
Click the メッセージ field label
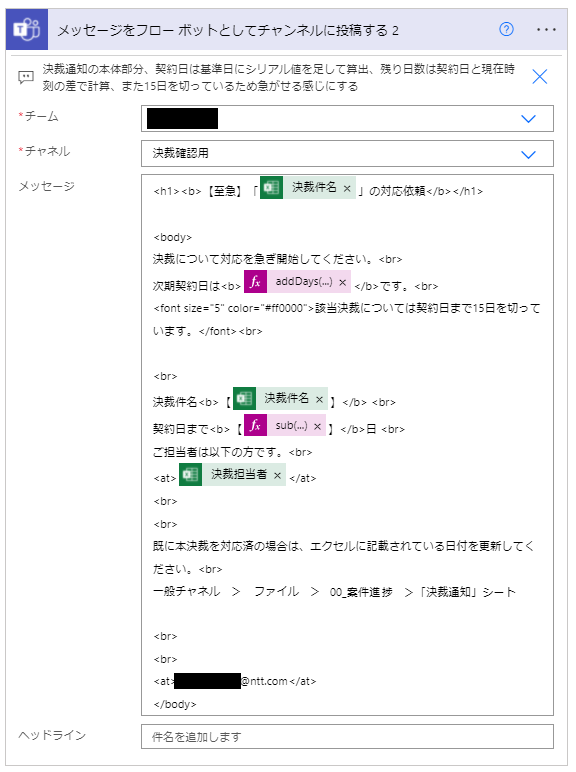pyautogui.click(x=47, y=186)
